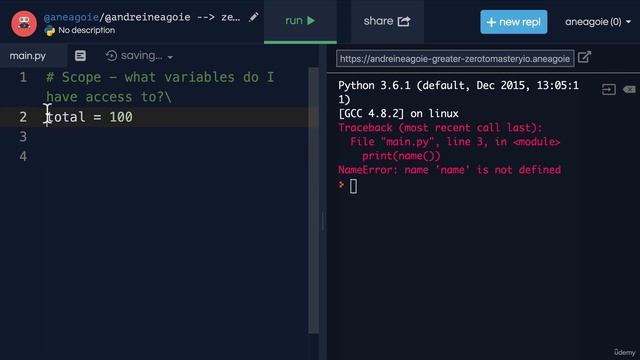
Task: Open repl output in new window
Action: pyautogui.click(x=584, y=57)
